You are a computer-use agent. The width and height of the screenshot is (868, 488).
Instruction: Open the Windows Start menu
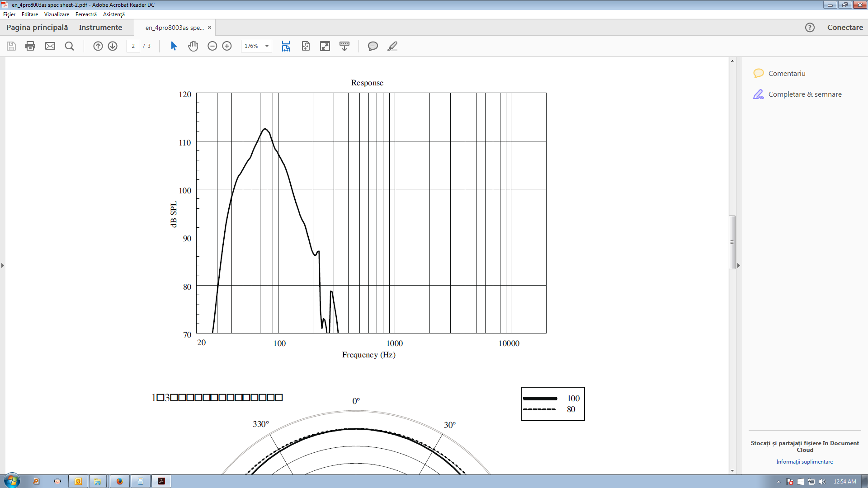[x=12, y=481]
